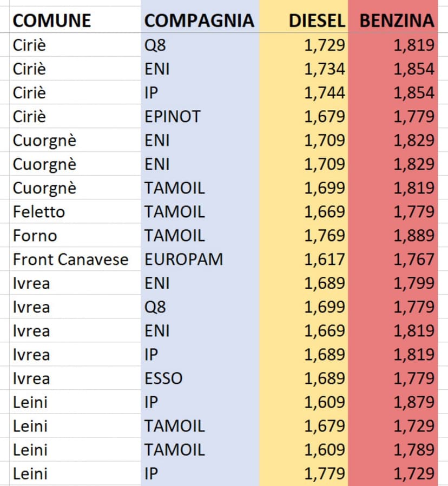Select the Forno comune cell

point(35,236)
